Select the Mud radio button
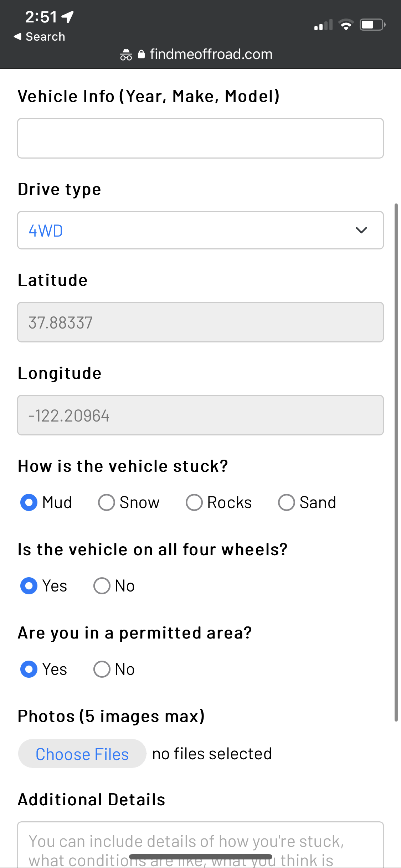Viewport: 401px width, 868px height. tap(29, 502)
